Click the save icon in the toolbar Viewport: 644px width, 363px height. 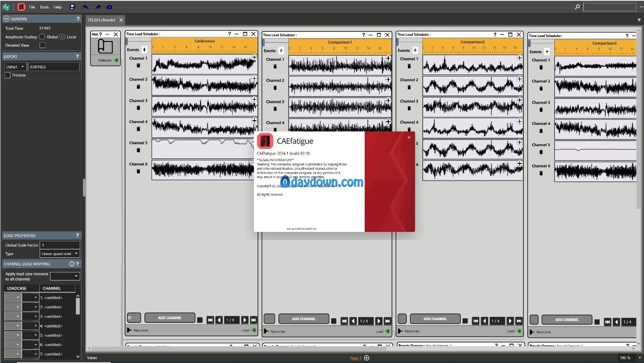pos(72,7)
